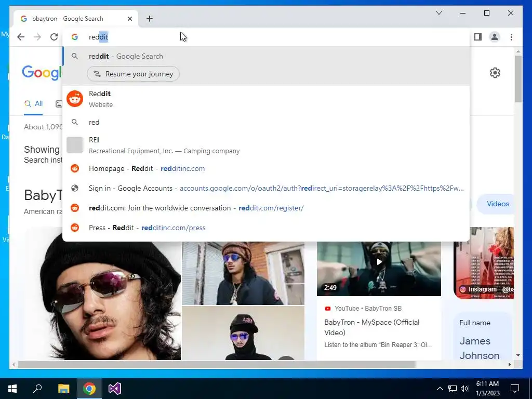Click the scroll down arrow on vertical scrollbar
Screen dimensions: 532x399
point(518,355)
